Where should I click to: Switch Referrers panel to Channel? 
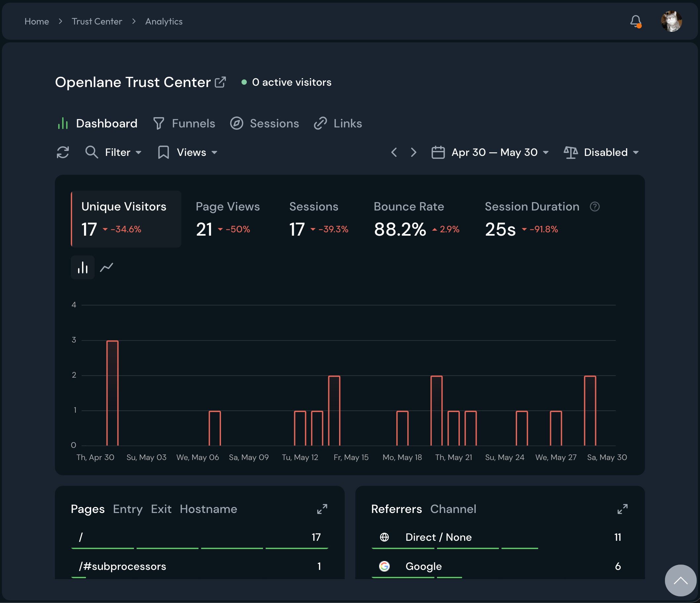click(453, 509)
